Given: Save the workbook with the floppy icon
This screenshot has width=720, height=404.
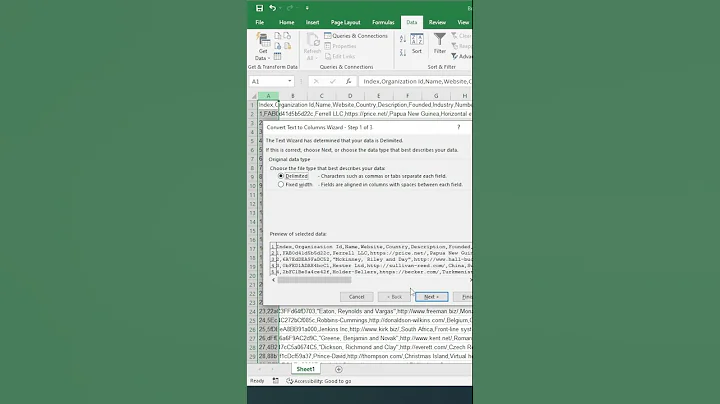Looking at the screenshot, I should coord(259,8).
